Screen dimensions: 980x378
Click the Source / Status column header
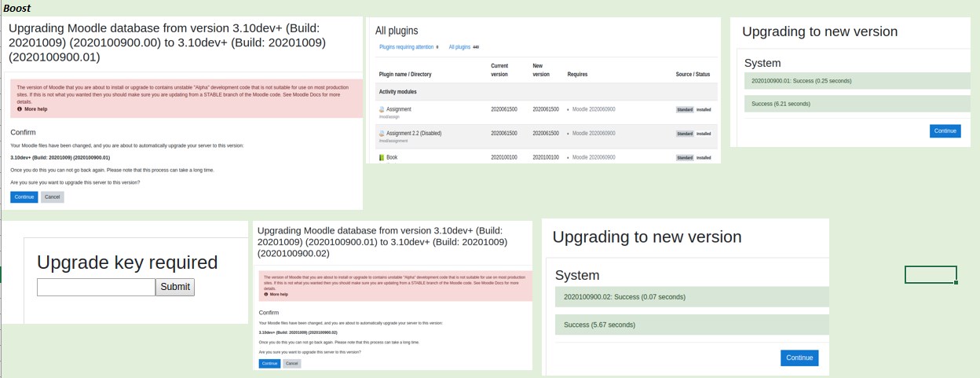click(x=693, y=75)
